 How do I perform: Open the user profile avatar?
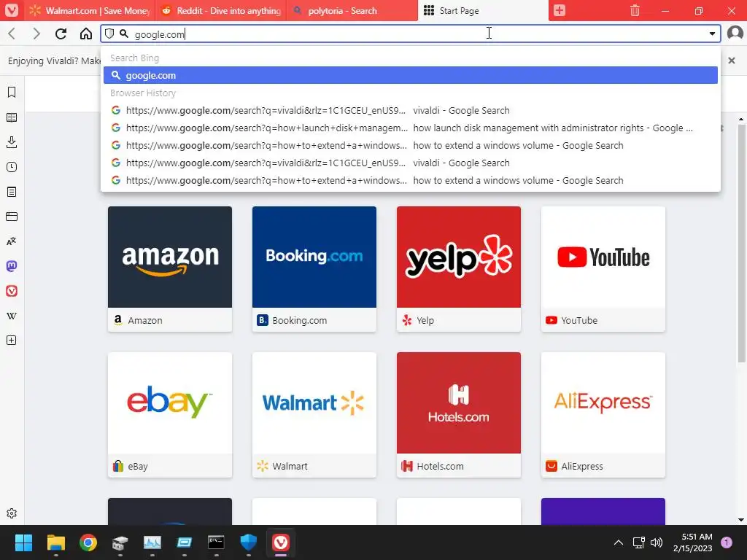pyautogui.click(x=735, y=34)
